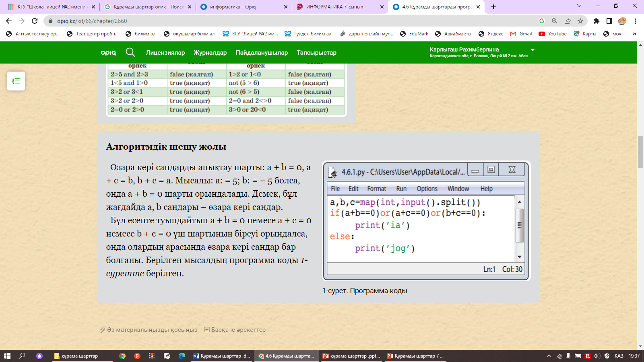Viewport: 644px width, 362px height.
Task: Open the Тапсырыстар menu item
Action: tap(316, 53)
